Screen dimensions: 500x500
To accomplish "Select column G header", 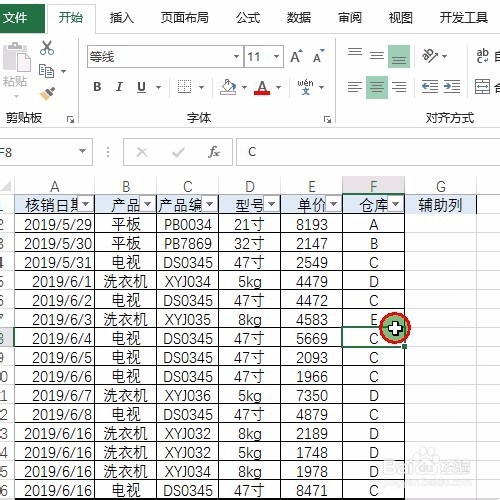I will tap(441, 186).
